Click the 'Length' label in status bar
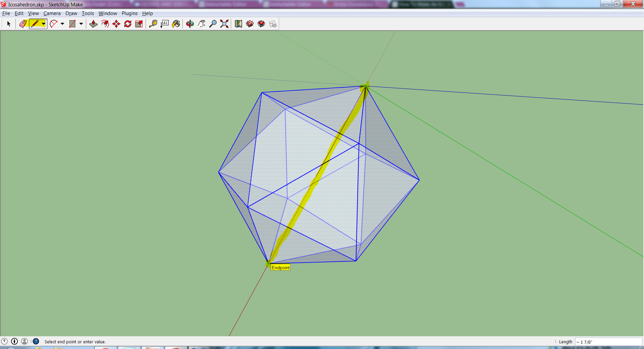This screenshot has width=644, height=349. click(x=566, y=342)
